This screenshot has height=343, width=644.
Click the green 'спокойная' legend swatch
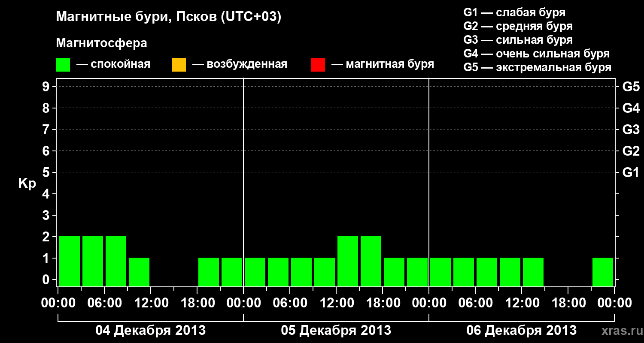click(x=63, y=65)
